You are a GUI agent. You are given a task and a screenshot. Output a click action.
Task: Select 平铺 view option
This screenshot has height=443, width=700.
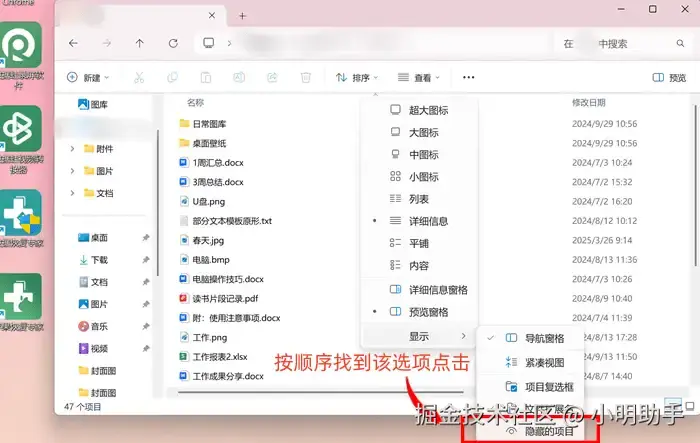(x=419, y=243)
